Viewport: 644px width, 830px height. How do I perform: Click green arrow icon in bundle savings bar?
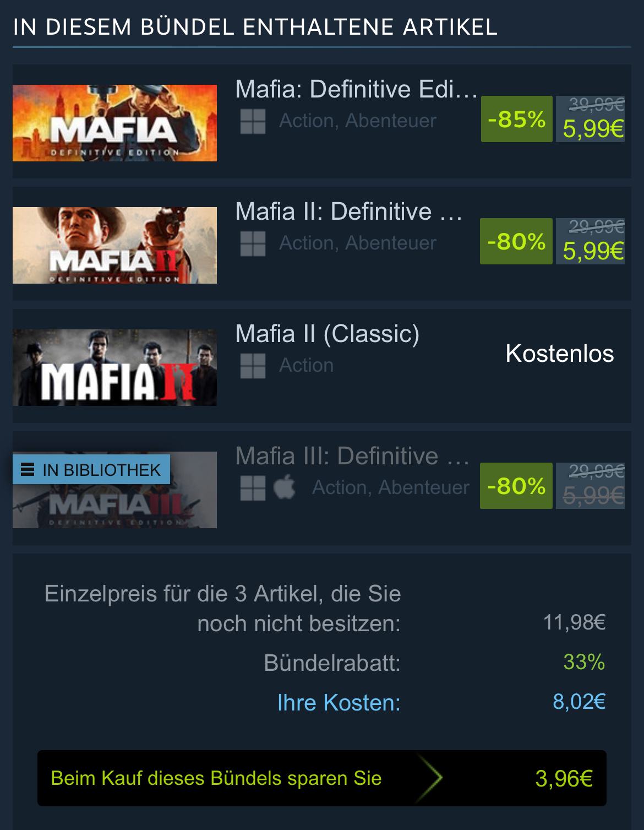pos(430,778)
